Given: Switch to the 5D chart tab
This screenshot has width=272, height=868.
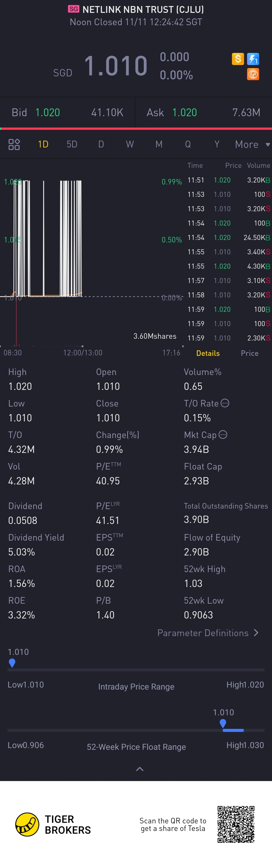Looking at the screenshot, I should tap(72, 144).
